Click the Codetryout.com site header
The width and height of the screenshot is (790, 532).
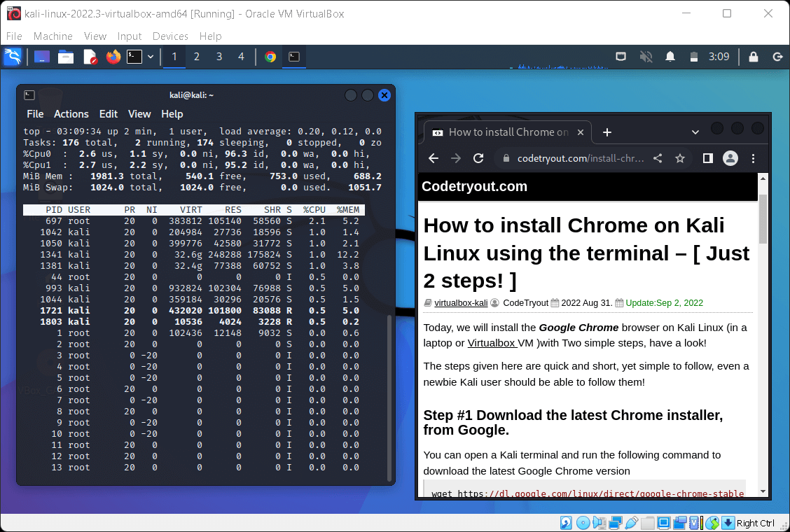[x=474, y=186]
